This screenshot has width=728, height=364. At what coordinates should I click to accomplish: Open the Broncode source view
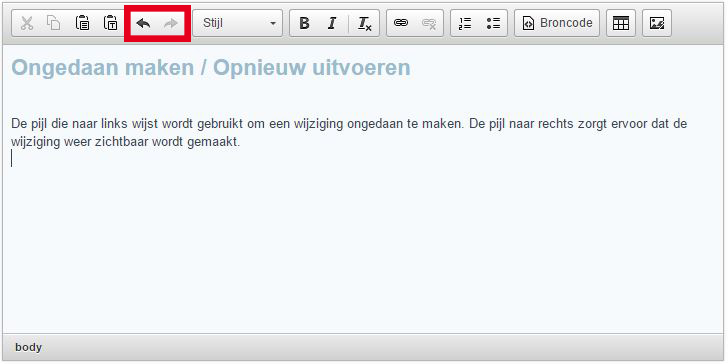(557, 23)
